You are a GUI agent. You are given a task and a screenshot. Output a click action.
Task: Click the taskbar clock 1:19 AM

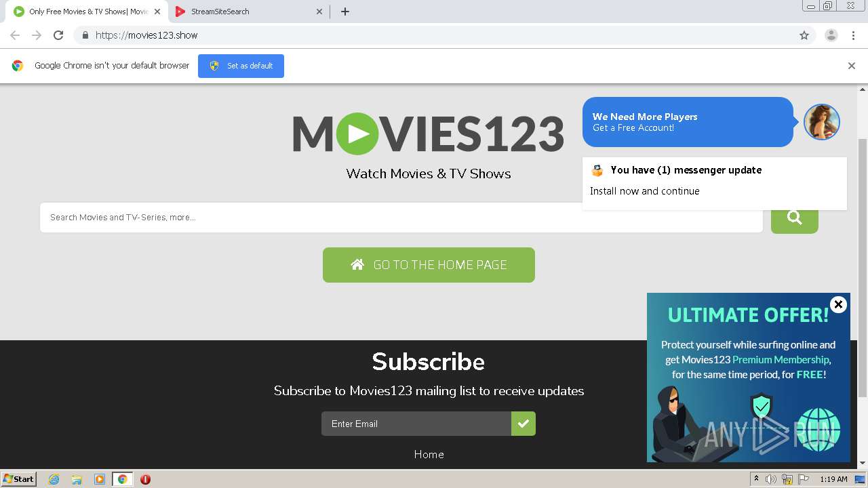point(833,479)
